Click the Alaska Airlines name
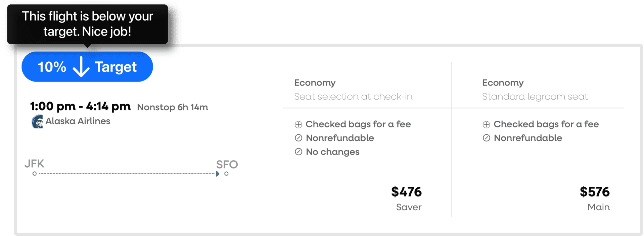The height and width of the screenshot is (236, 644). pos(78,121)
